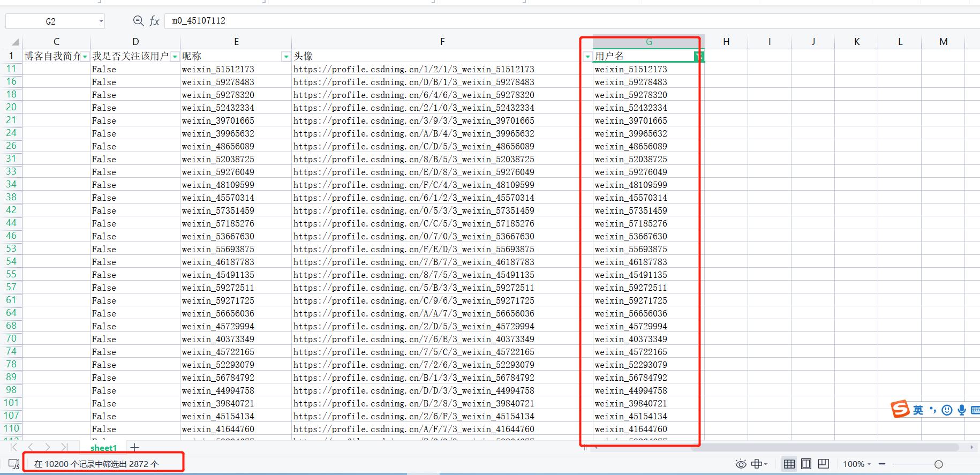Click the magnifier icon beside the formula bar

coord(138,20)
